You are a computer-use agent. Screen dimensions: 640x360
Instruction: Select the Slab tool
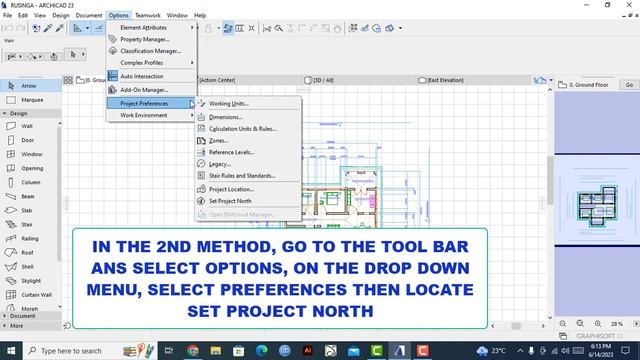pyautogui.click(x=29, y=210)
